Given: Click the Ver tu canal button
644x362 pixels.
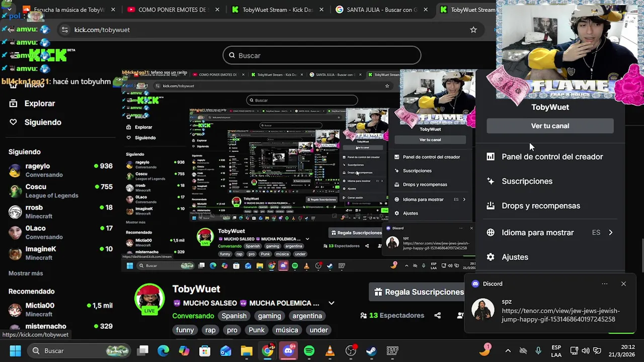Looking at the screenshot, I should 550,126.
